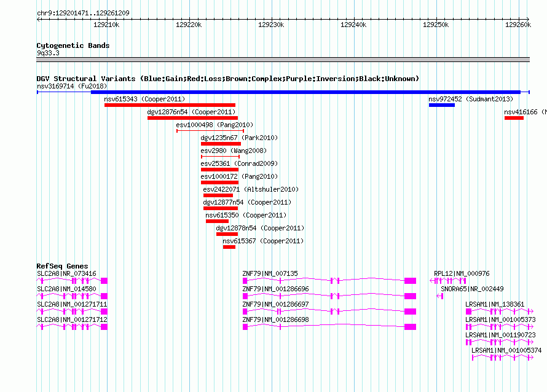This screenshot has height=392, width=547.
Task: Click the nsv615343 (Cooper2011) label
Action: 144,99
